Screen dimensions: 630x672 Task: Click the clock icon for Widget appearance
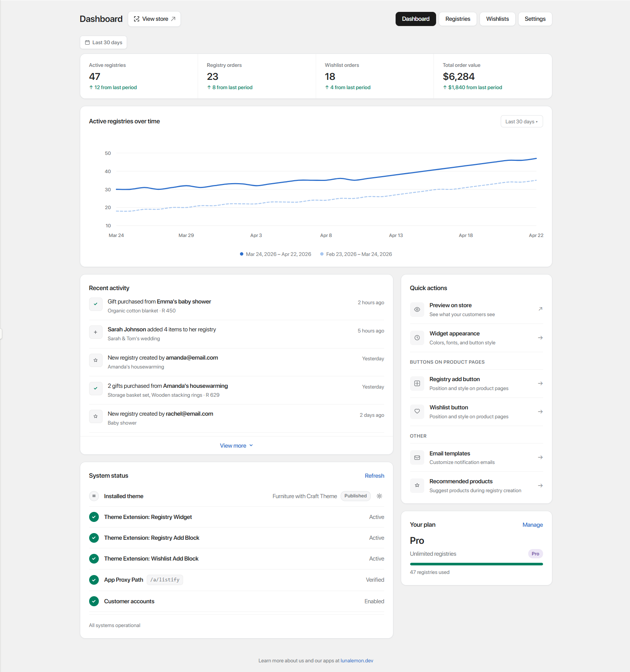tap(417, 338)
